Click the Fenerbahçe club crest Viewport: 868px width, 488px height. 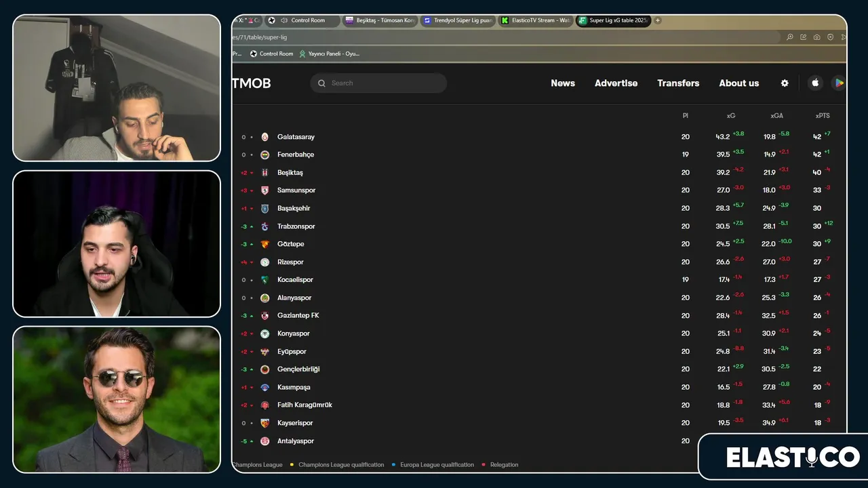(x=265, y=155)
